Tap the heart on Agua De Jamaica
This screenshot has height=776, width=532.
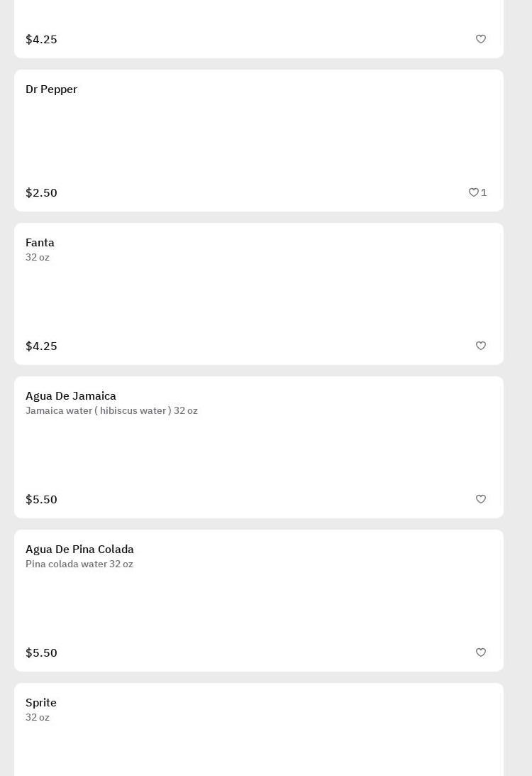[x=481, y=499]
